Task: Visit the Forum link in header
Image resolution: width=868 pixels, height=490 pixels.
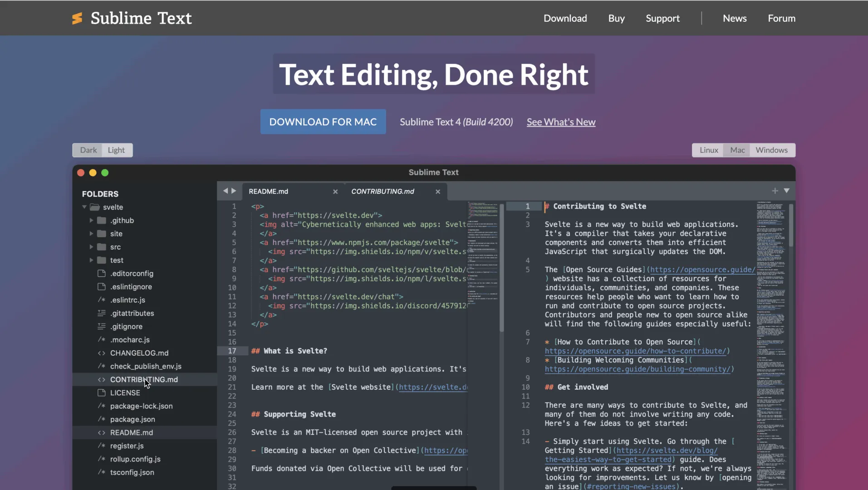Action: tap(781, 18)
